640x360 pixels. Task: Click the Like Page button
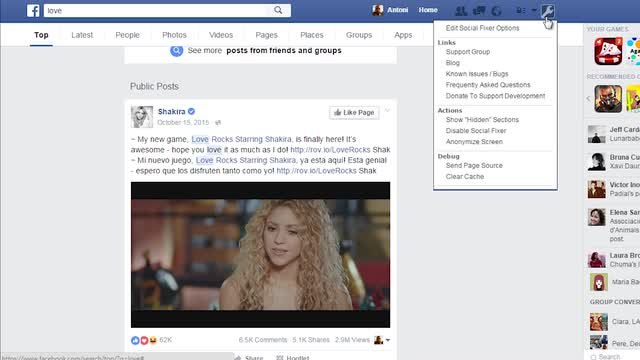[x=354, y=113]
